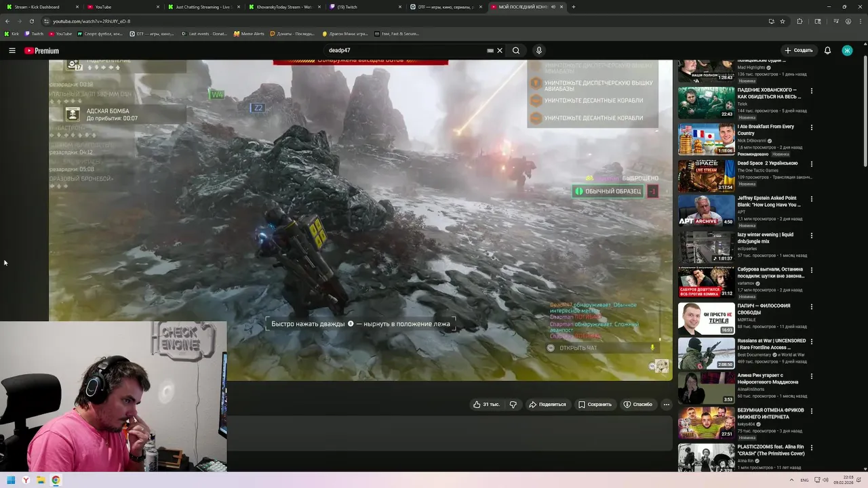This screenshot has height=488, width=868.
Task: Open 'PLASTICZOOMS feat. Alina Rin' video title
Action: click(x=771, y=450)
